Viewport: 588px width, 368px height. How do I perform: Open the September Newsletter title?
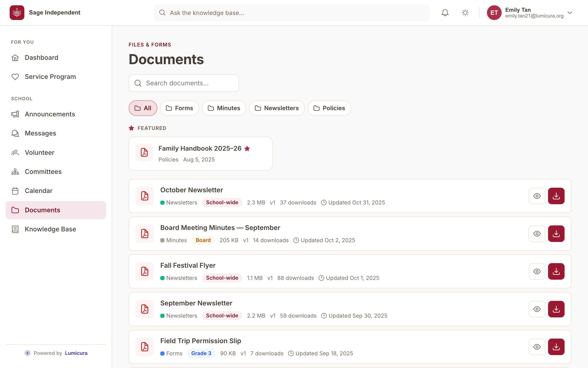pos(196,303)
